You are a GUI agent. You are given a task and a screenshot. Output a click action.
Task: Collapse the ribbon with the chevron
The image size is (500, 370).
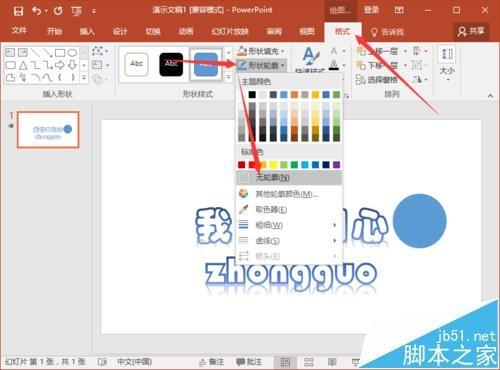coord(490,96)
